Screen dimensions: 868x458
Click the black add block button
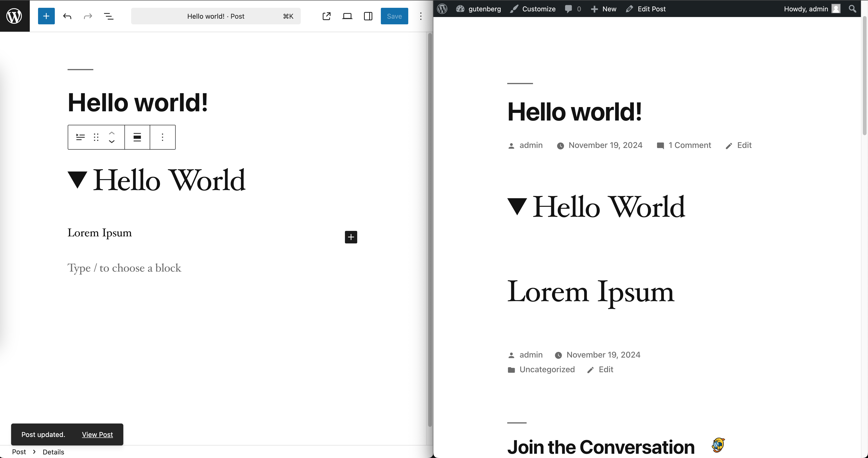click(351, 237)
